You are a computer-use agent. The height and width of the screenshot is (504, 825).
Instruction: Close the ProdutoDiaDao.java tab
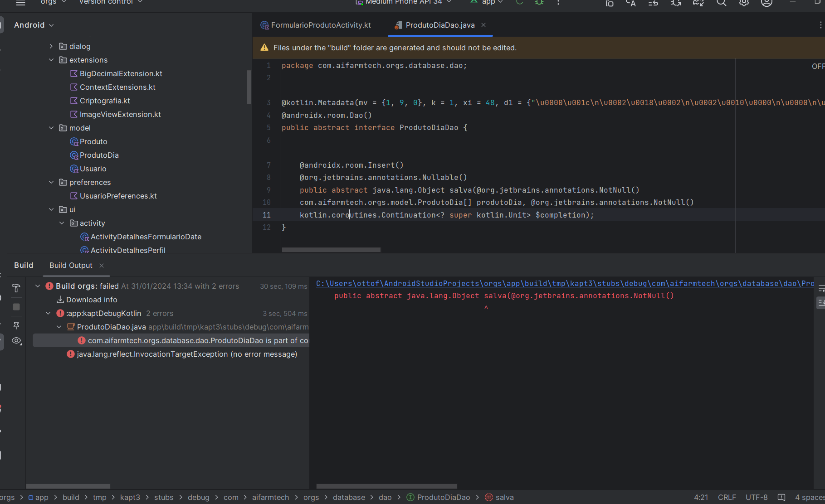483,25
